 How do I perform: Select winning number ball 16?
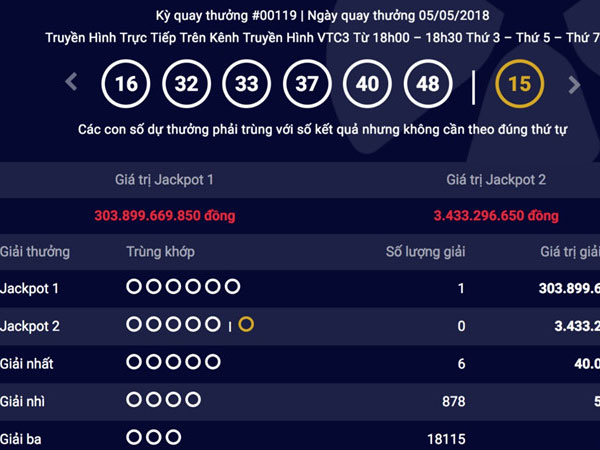tap(126, 84)
